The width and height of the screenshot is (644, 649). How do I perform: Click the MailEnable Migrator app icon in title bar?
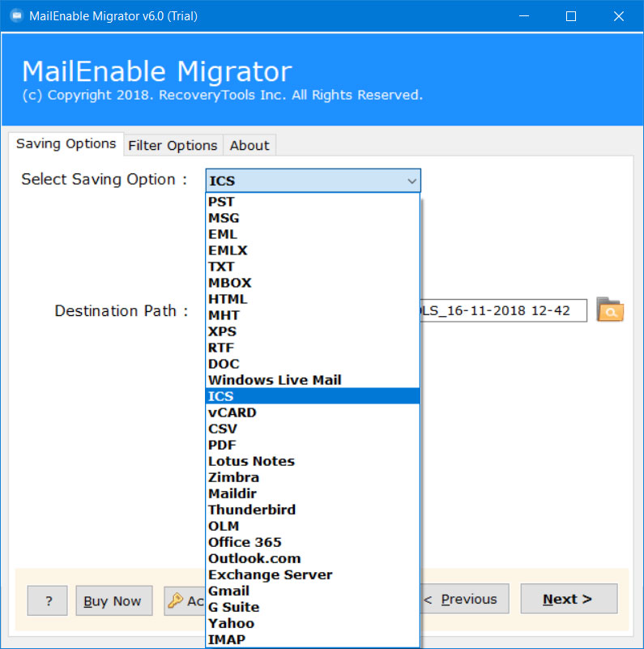16,15
